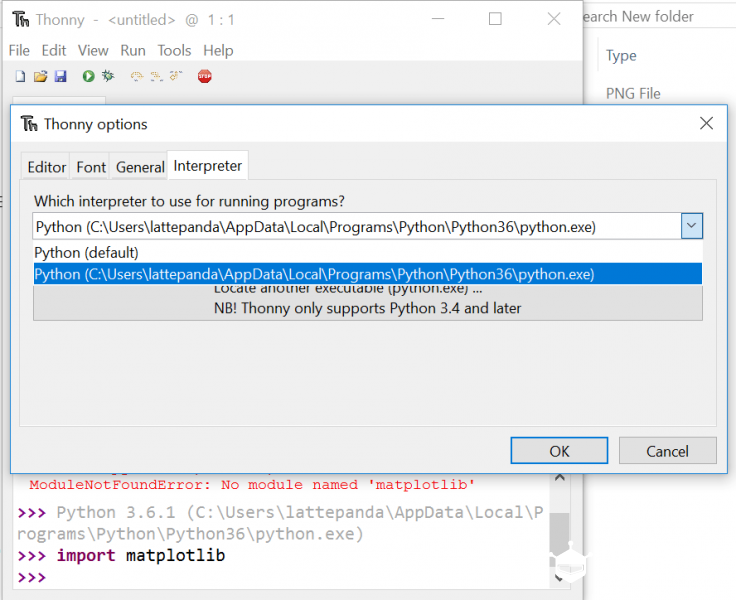Select the Interpreter tab
The image size is (736, 600).
coord(207,166)
